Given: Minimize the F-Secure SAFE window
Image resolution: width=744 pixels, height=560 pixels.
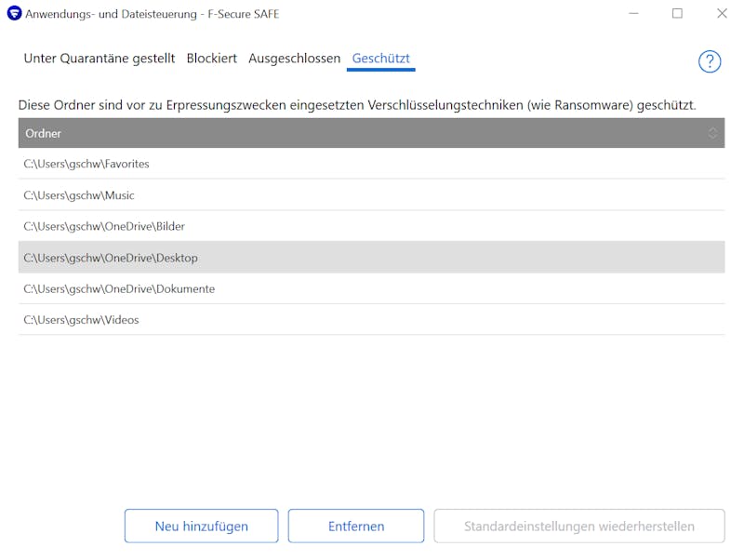Looking at the screenshot, I should pos(632,13).
